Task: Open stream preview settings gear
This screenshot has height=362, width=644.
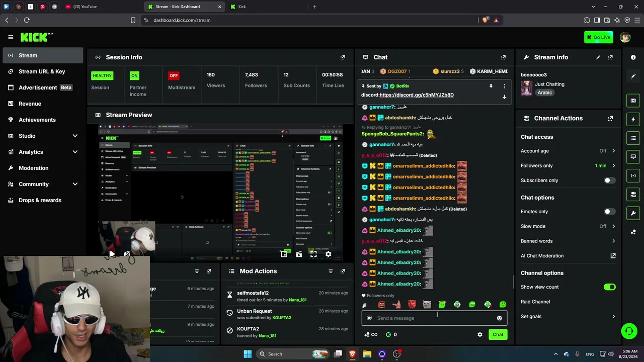Action: (328, 254)
